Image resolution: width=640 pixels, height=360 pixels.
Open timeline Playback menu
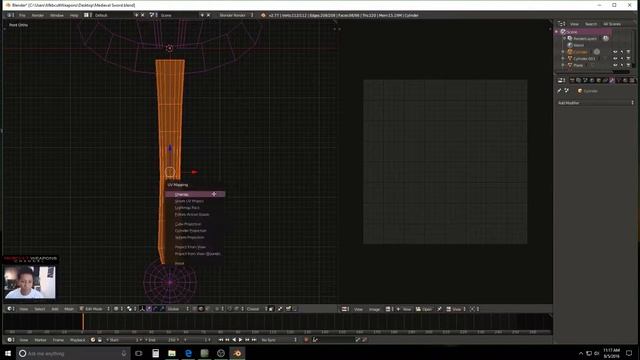coord(78,340)
